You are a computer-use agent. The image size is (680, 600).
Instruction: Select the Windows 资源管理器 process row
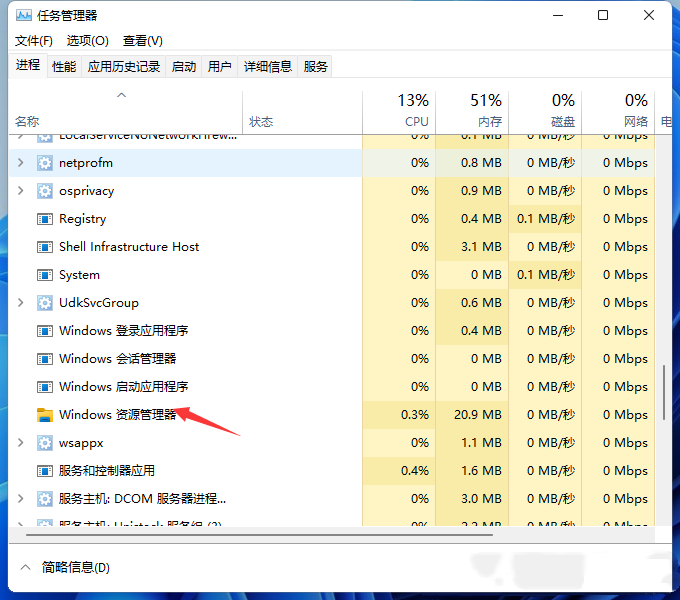[x=332, y=415]
